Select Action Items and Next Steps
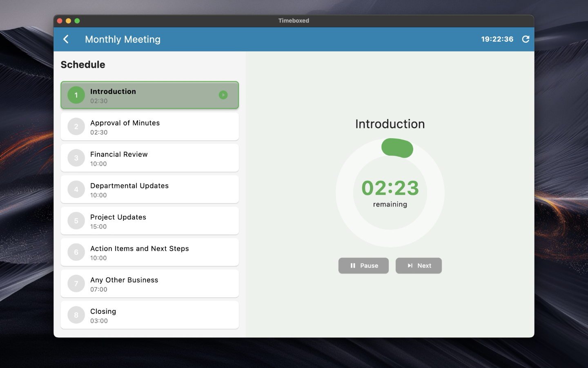Viewport: 588px width, 368px height. pyautogui.click(x=149, y=252)
